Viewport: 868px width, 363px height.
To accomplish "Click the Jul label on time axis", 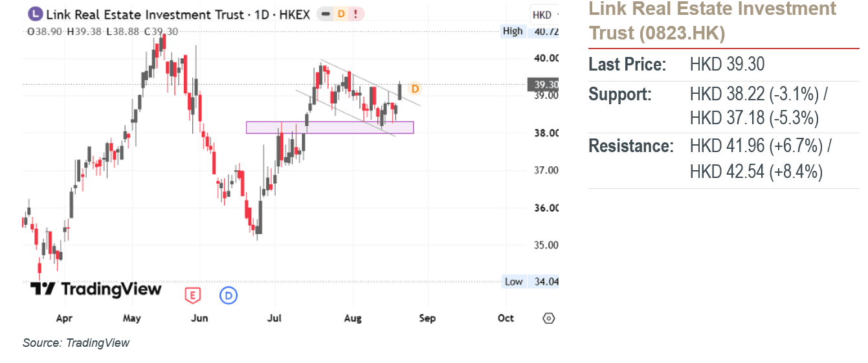I will pyautogui.click(x=274, y=318).
